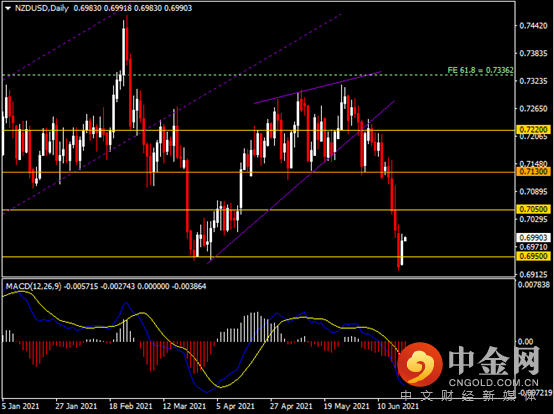Select the 12 Mar 2021 date marker

click(x=184, y=406)
